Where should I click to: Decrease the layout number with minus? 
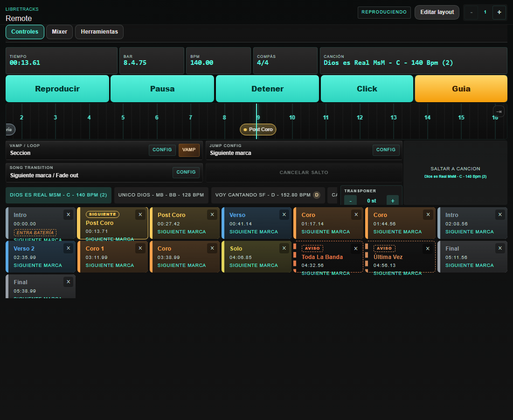pyautogui.click(x=471, y=13)
